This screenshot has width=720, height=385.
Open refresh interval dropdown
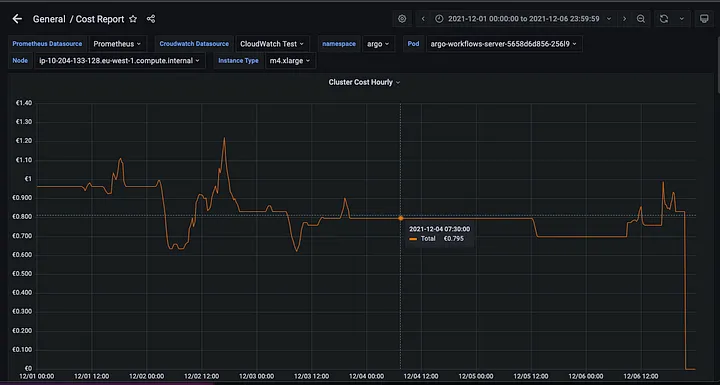[681, 19]
